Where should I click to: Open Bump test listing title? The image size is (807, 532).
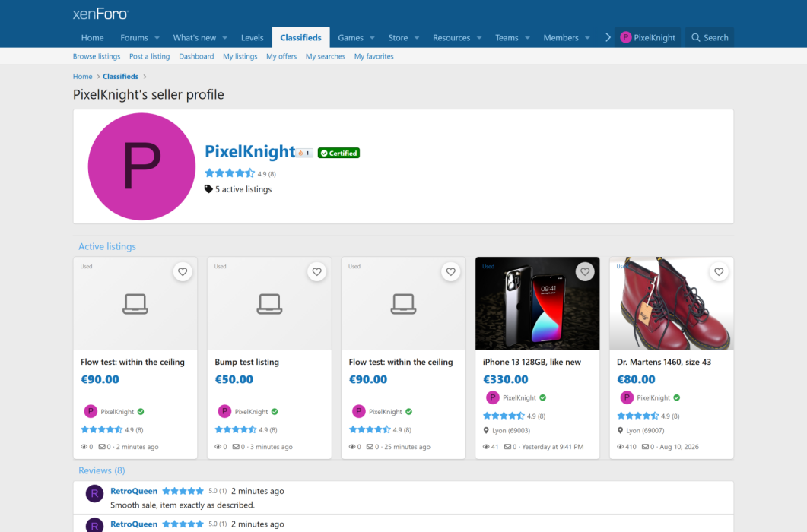[x=247, y=362]
